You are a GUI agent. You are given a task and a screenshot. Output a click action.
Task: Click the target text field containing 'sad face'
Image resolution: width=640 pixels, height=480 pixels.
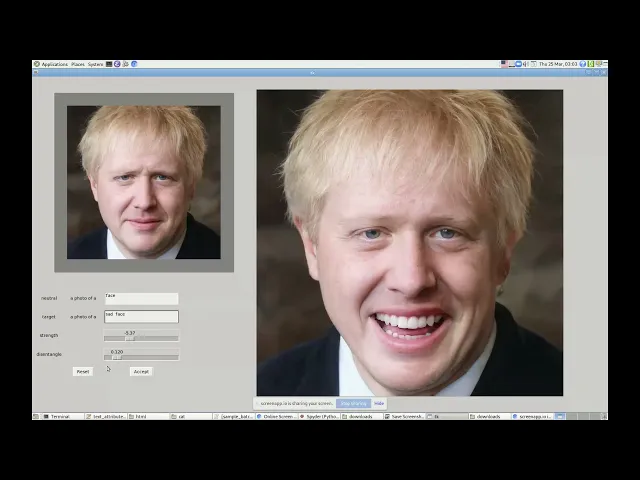[142, 317]
